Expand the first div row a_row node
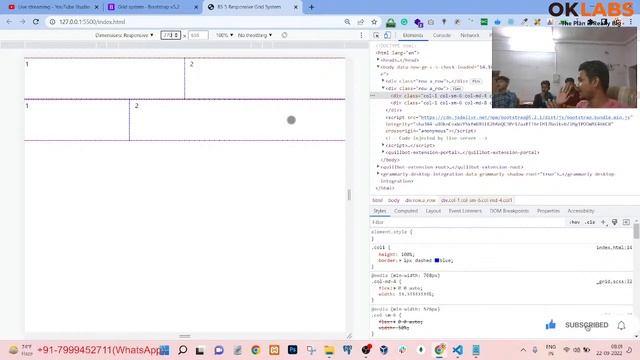 [x=383, y=81]
